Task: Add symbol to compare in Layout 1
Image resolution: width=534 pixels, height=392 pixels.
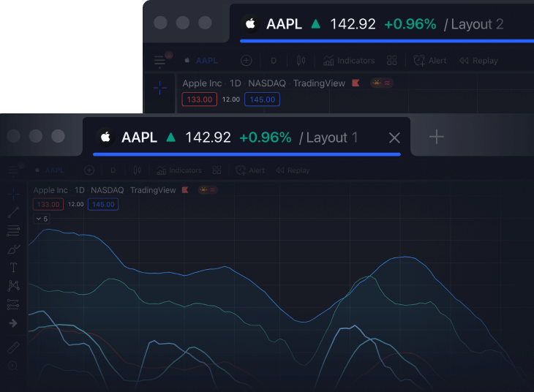Action: point(89,170)
